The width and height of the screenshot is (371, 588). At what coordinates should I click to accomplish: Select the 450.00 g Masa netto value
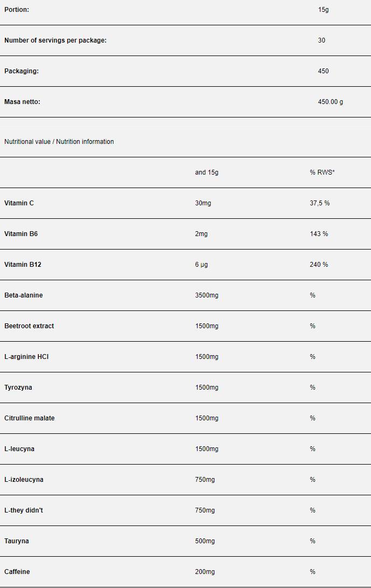[330, 102]
